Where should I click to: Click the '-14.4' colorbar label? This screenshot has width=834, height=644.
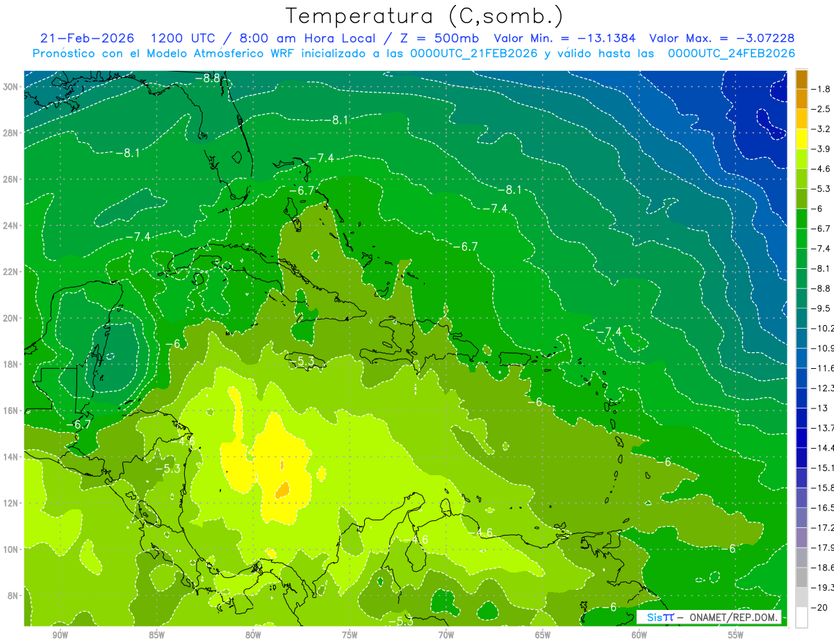pos(821,448)
